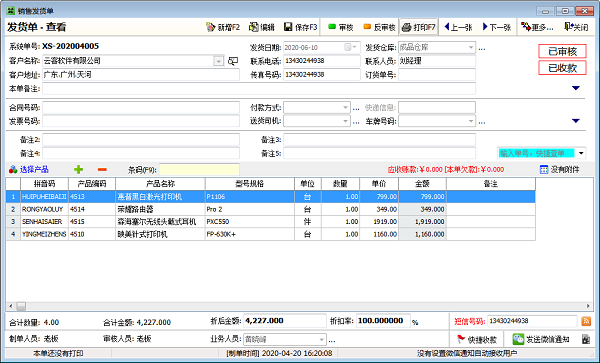Image resolution: width=600 pixels, height=363 pixels.
Task: Click the 产品名称 column header
Action: point(160,184)
